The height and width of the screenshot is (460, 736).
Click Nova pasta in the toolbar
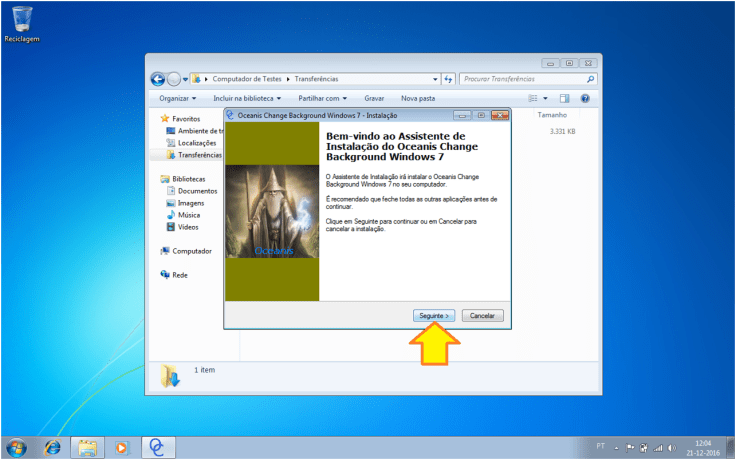click(418, 99)
